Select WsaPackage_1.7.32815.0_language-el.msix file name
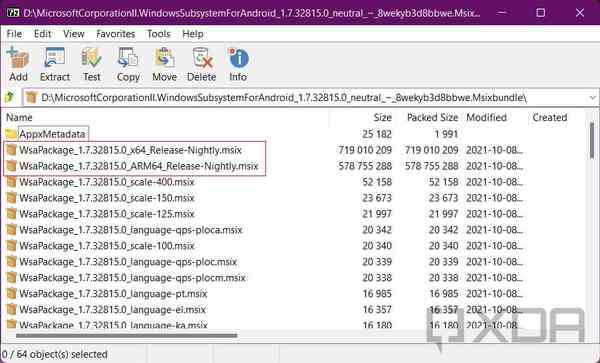The image size is (600, 363). click(x=112, y=310)
